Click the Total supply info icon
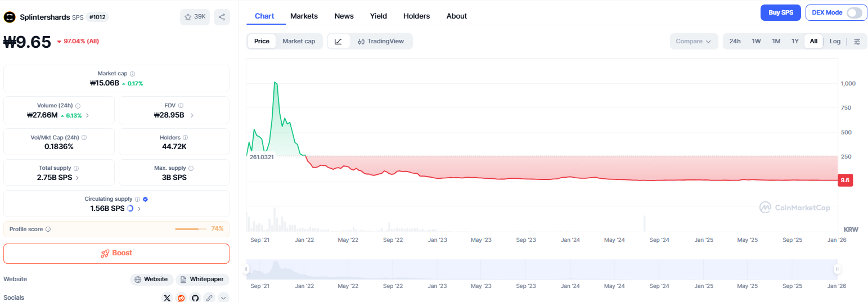The width and height of the screenshot is (868, 302). [x=77, y=168]
